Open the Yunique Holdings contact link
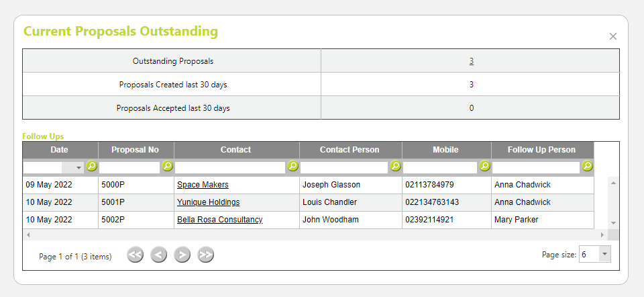The width and height of the screenshot is (644, 297). click(208, 202)
